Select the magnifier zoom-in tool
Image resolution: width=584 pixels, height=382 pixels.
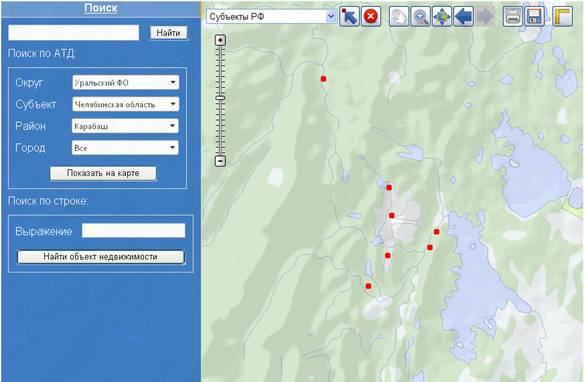[420, 17]
